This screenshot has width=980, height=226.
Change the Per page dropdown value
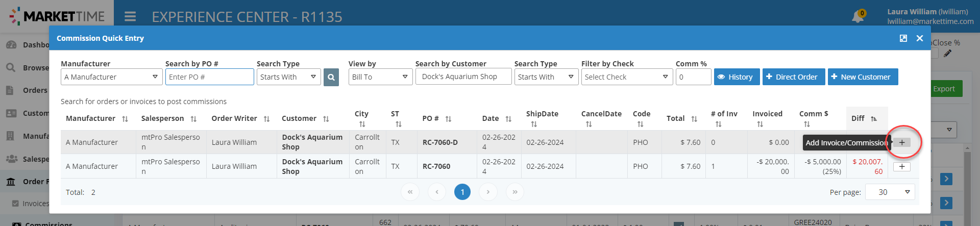coord(894,192)
